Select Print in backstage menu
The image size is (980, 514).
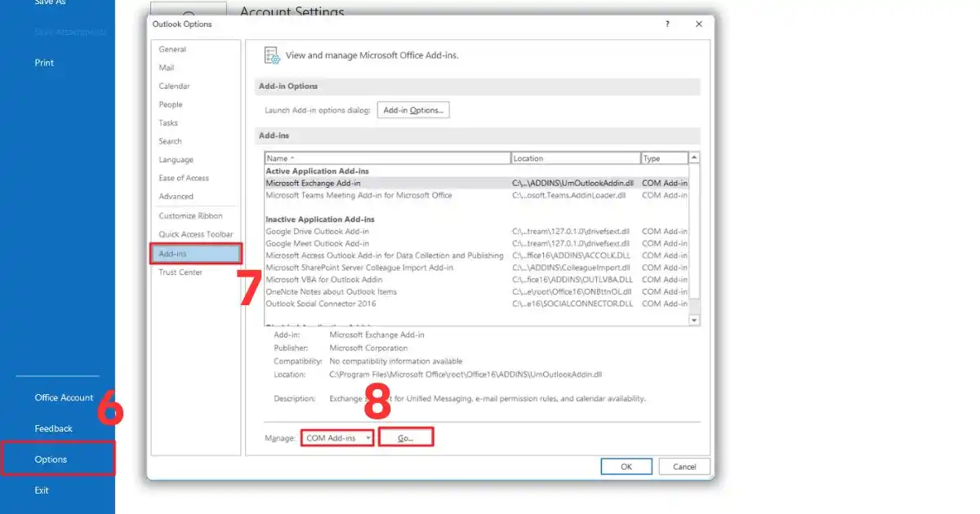(44, 63)
